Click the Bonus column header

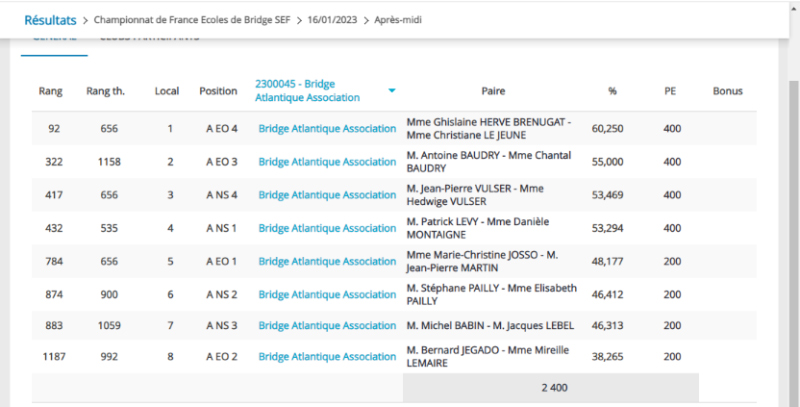[728, 91]
